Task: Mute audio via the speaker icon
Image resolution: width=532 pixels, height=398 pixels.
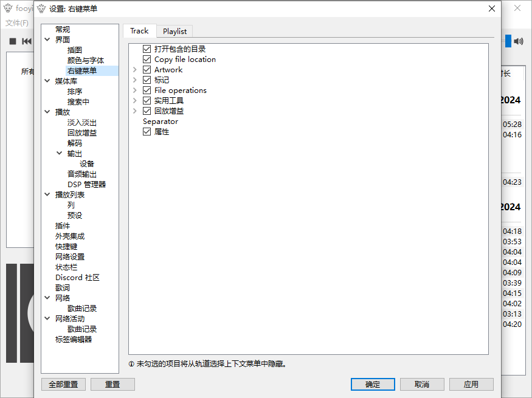Action: [518, 41]
